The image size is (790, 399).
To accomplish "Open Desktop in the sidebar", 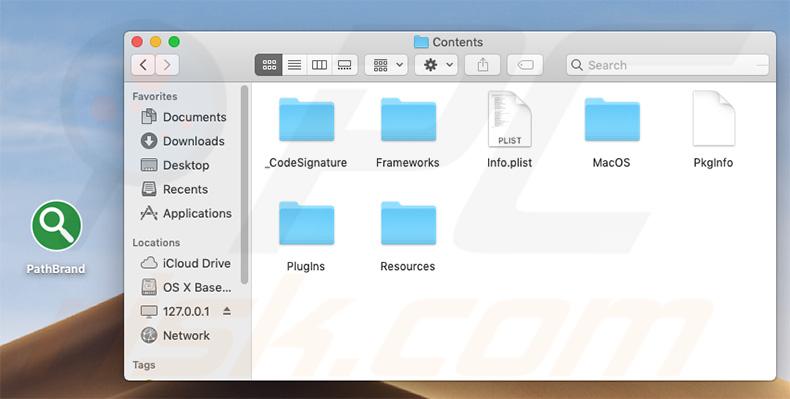I will [x=175, y=165].
